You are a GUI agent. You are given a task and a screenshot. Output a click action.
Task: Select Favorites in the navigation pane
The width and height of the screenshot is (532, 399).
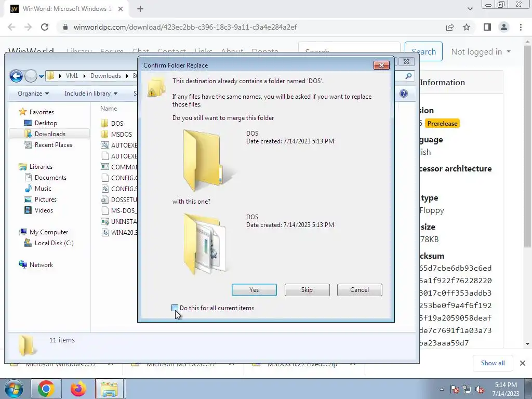click(x=42, y=112)
